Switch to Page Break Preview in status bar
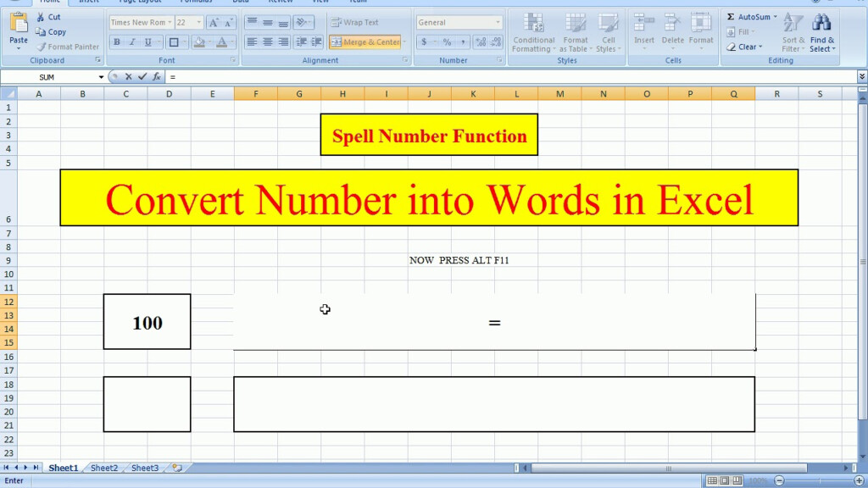The height and width of the screenshot is (488, 868). point(737,481)
